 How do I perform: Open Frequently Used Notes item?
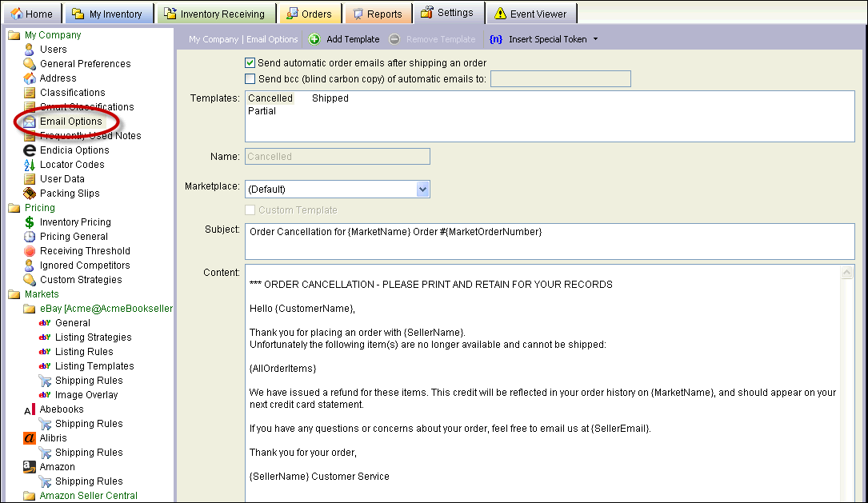(90, 136)
